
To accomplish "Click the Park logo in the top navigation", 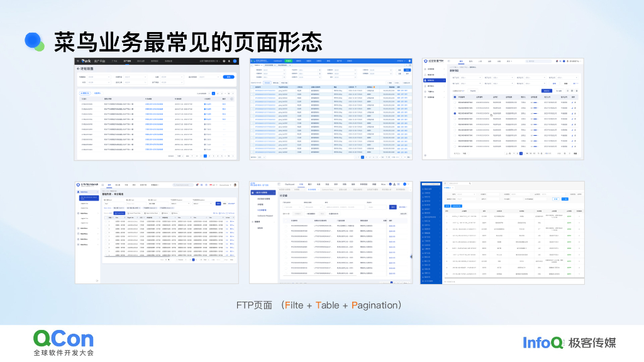I will [x=86, y=60].
